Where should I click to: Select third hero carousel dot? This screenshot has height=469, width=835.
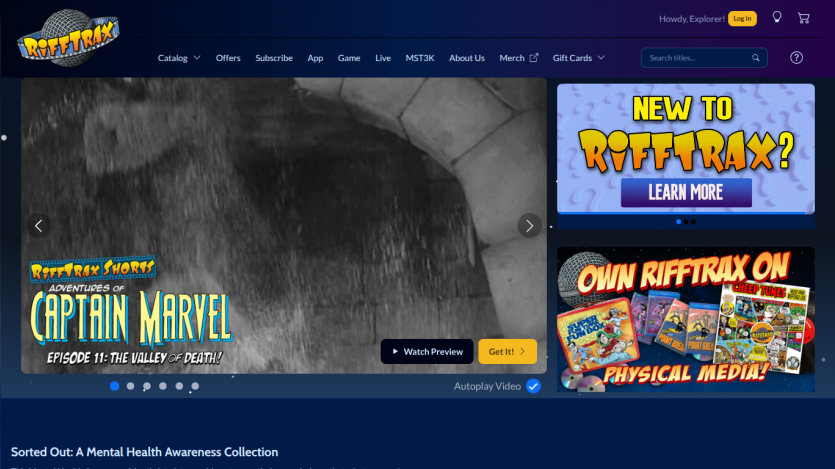pos(147,386)
